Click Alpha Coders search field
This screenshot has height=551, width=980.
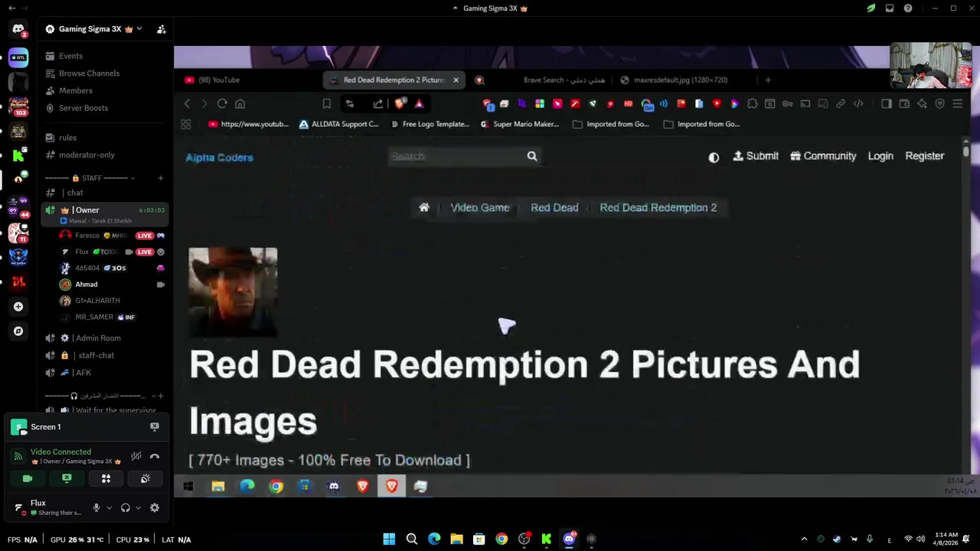456,156
